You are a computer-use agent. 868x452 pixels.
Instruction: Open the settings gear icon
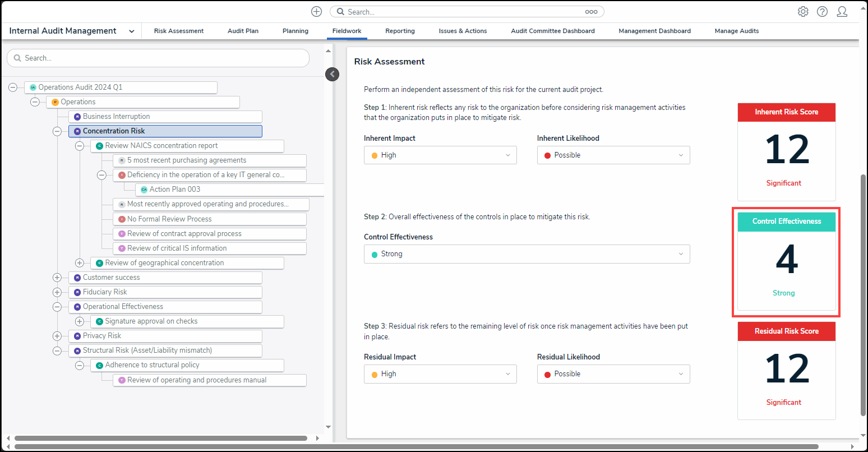pyautogui.click(x=803, y=12)
